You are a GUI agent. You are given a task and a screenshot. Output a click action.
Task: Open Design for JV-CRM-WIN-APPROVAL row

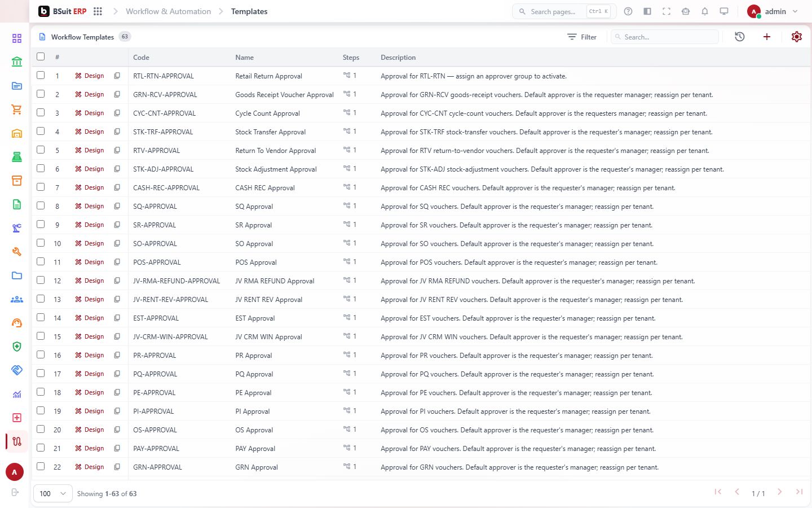(x=90, y=336)
